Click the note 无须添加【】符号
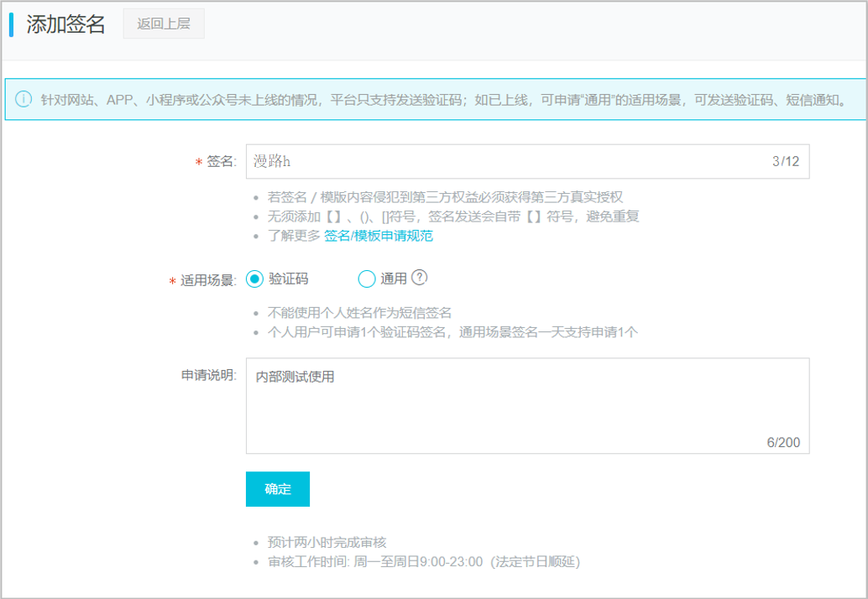The height and width of the screenshot is (599, 868). tap(453, 216)
